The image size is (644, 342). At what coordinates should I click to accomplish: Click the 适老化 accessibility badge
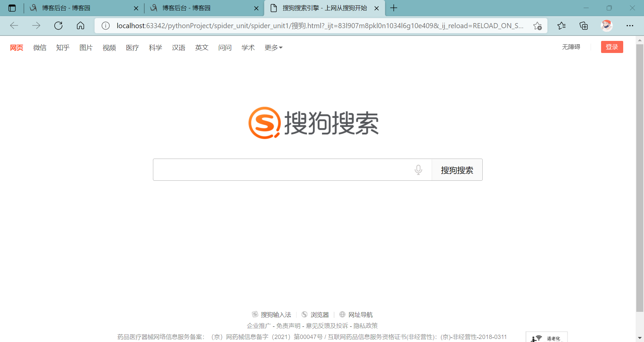click(546, 337)
